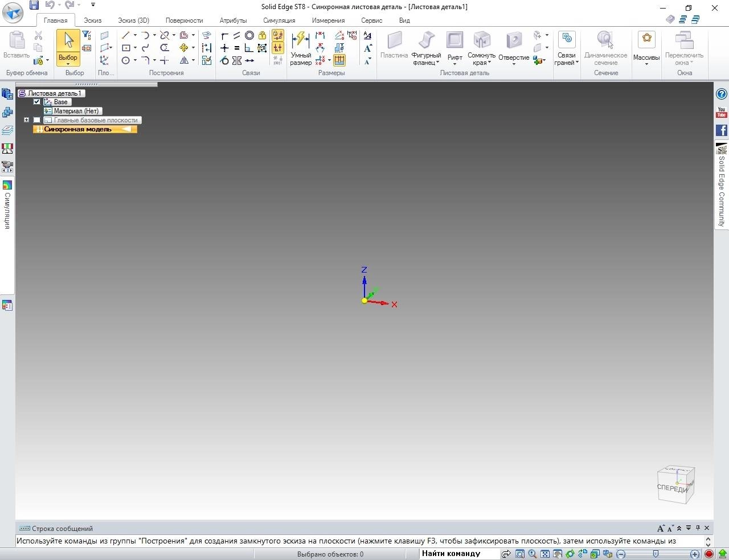Click Smart Dimension (Умный размер)

tap(300, 48)
